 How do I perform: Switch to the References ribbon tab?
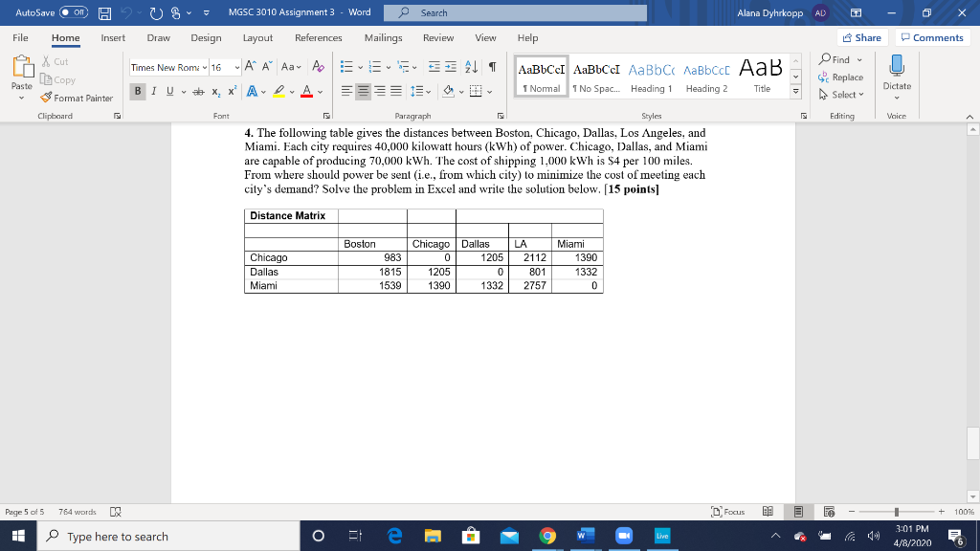click(319, 38)
